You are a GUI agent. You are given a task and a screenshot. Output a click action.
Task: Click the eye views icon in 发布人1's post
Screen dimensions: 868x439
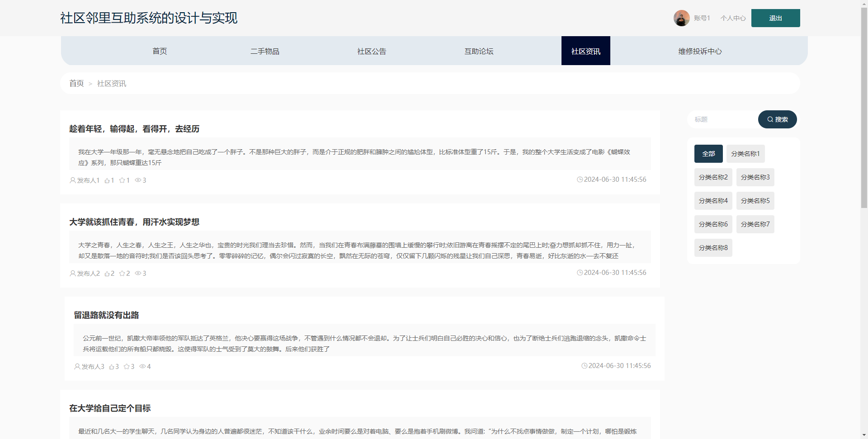point(138,180)
